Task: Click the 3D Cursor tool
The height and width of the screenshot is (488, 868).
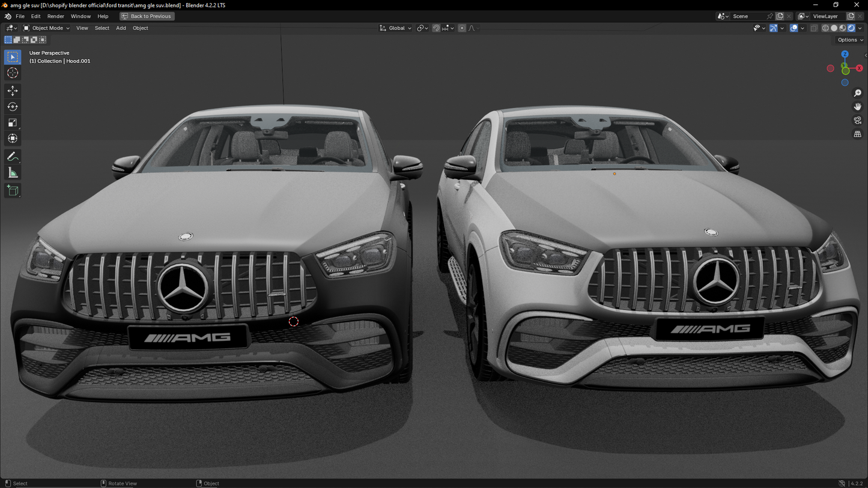Action: pos(12,72)
